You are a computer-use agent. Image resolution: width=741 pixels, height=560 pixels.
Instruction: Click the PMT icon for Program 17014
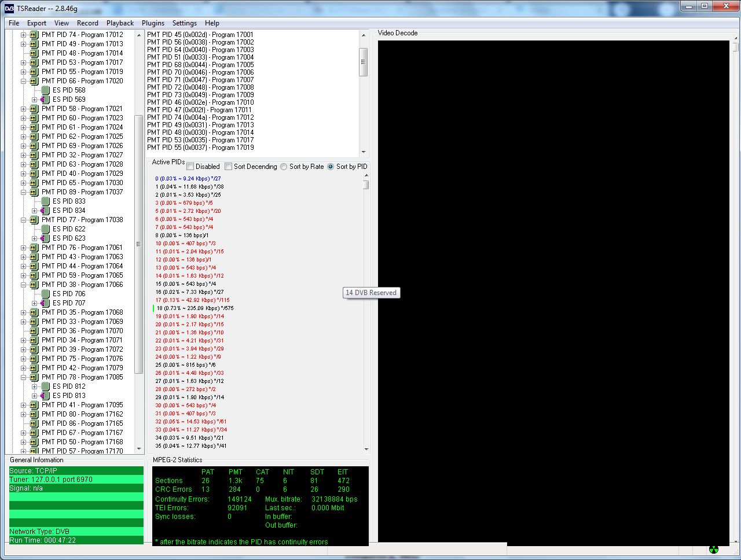[x=34, y=53]
